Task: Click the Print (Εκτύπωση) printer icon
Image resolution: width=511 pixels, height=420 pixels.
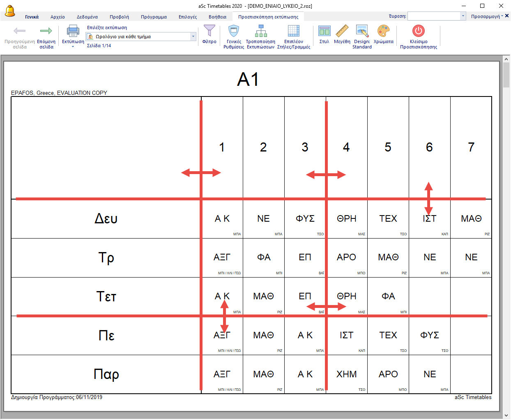Action: click(x=73, y=32)
